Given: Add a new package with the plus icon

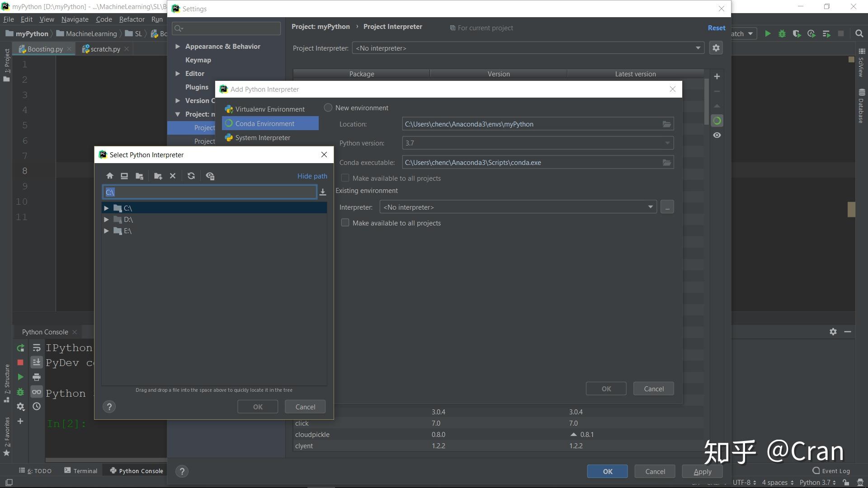Looking at the screenshot, I should 717,76.
